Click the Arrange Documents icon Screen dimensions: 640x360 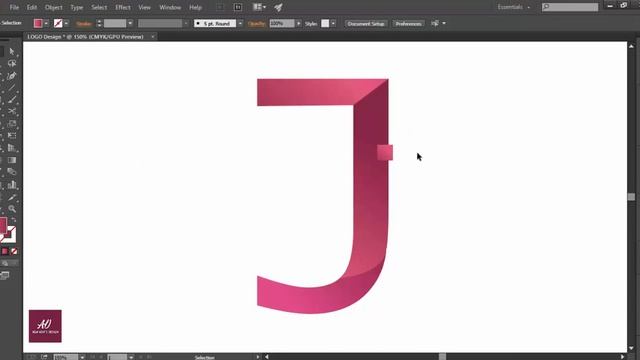(259, 7)
